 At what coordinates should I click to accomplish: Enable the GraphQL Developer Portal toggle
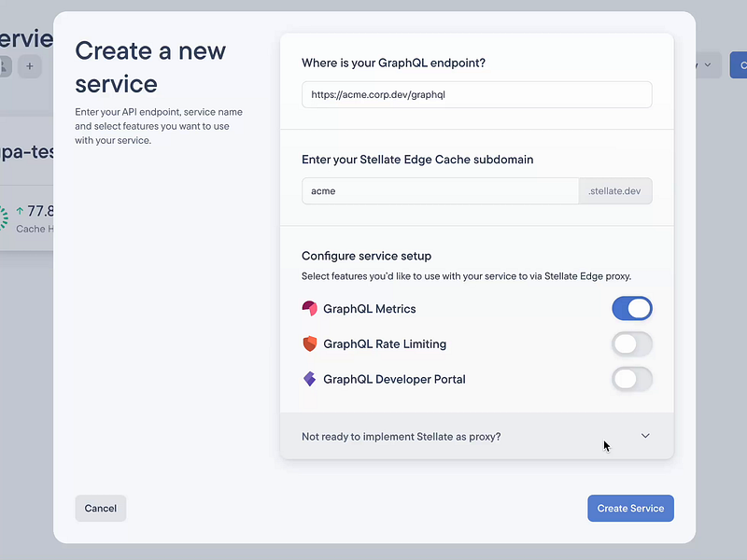(x=632, y=379)
